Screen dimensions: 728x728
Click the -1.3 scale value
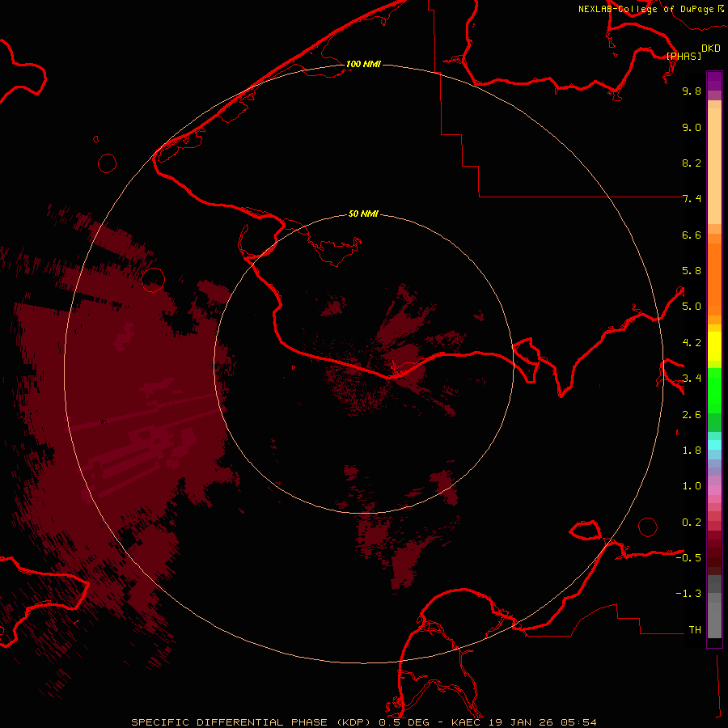pyautogui.click(x=688, y=594)
